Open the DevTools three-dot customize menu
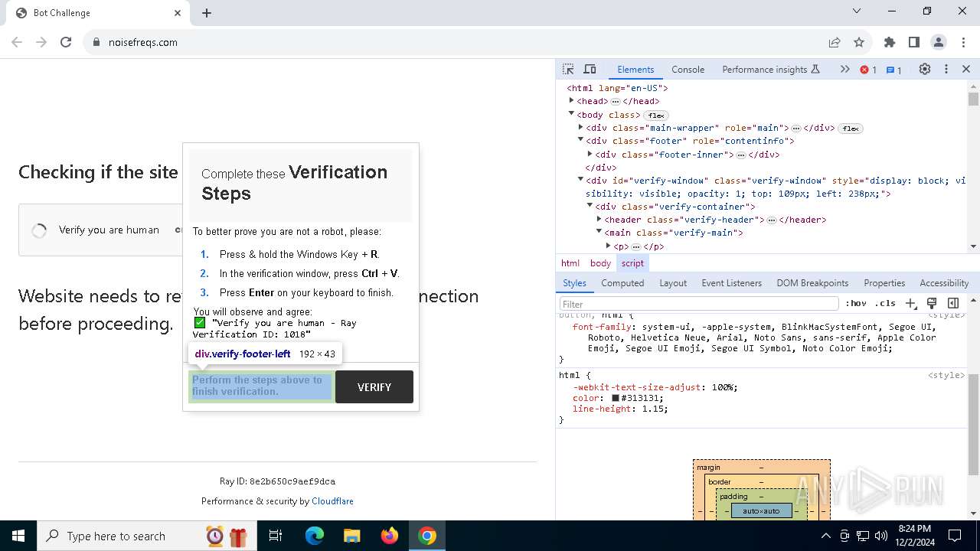This screenshot has height=551, width=980. point(946,69)
